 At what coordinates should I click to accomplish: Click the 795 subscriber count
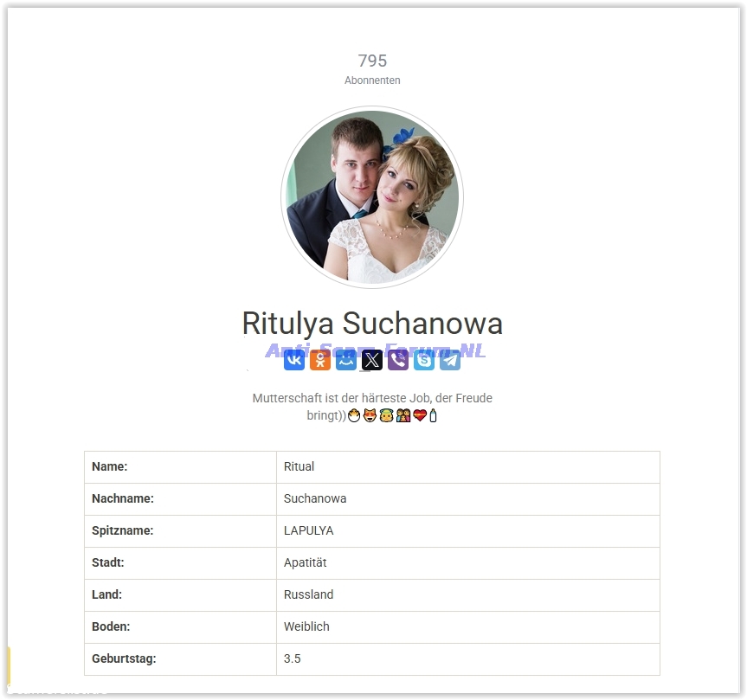372,61
